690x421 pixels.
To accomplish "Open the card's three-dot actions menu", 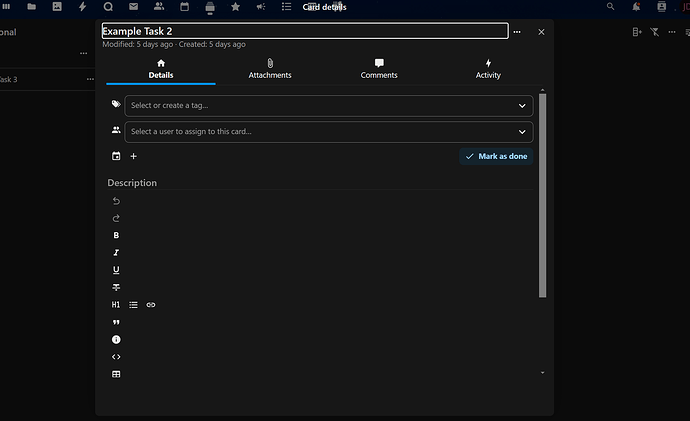I will (517, 32).
